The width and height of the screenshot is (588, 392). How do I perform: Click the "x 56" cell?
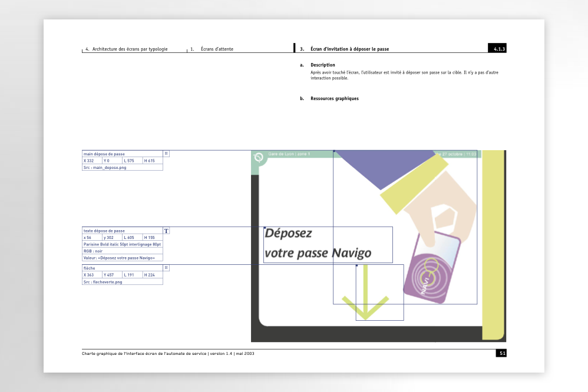click(x=93, y=238)
